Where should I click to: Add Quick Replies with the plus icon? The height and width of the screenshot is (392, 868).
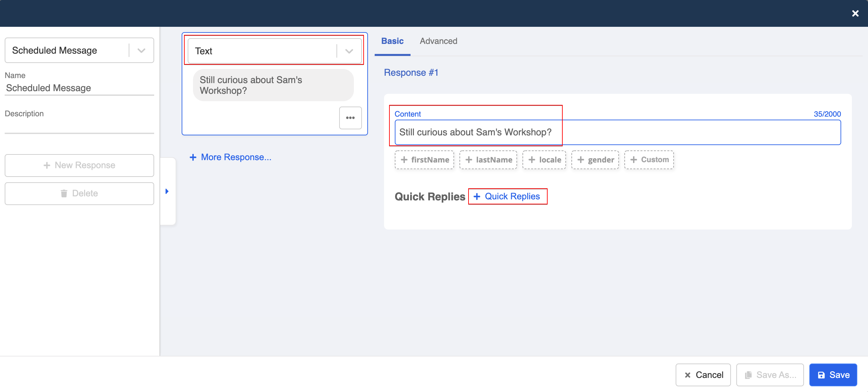click(507, 196)
